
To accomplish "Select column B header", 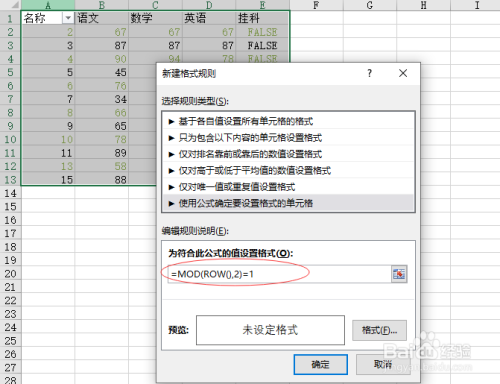I will [x=102, y=5].
